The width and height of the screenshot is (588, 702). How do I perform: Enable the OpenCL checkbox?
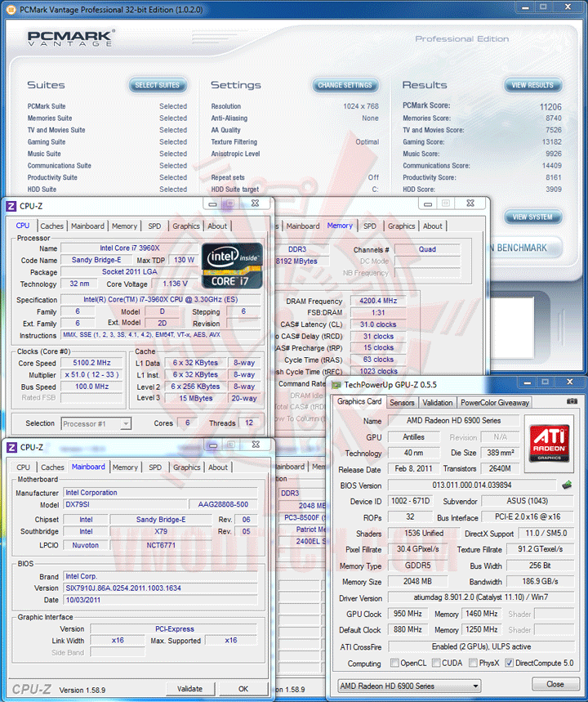[x=394, y=663]
